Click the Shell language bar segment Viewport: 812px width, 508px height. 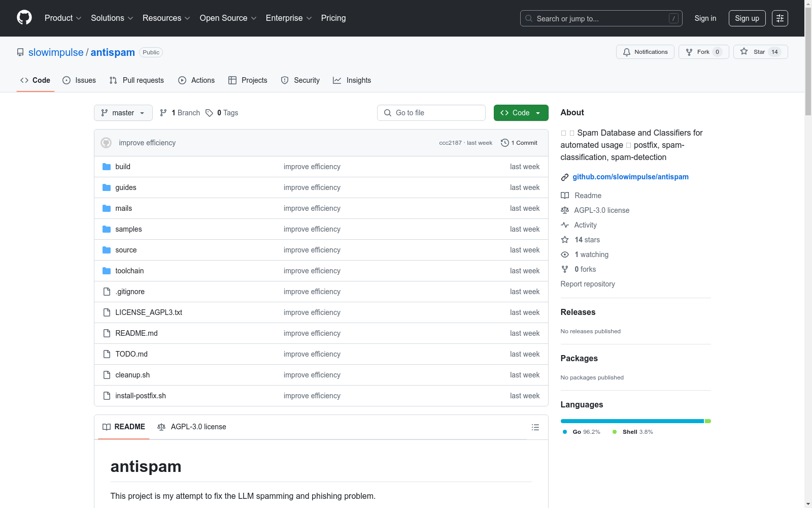[x=708, y=421]
